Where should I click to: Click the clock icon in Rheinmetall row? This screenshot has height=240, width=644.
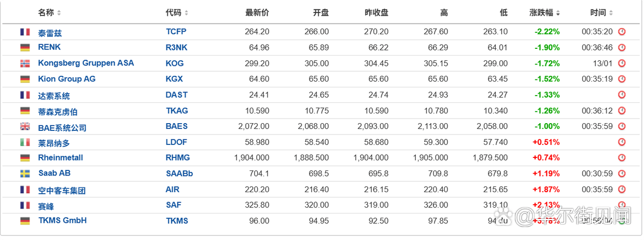(x=622, y=157)
